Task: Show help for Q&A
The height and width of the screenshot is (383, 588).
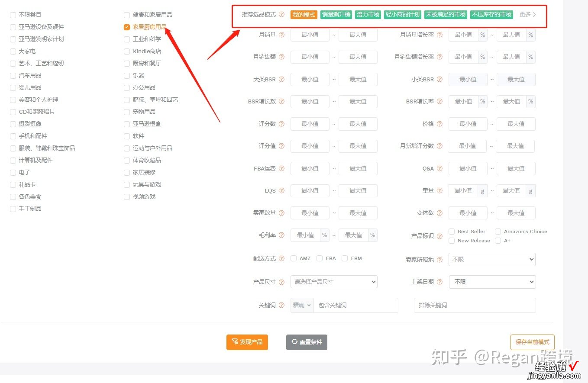Action: (x=439, y=168)
